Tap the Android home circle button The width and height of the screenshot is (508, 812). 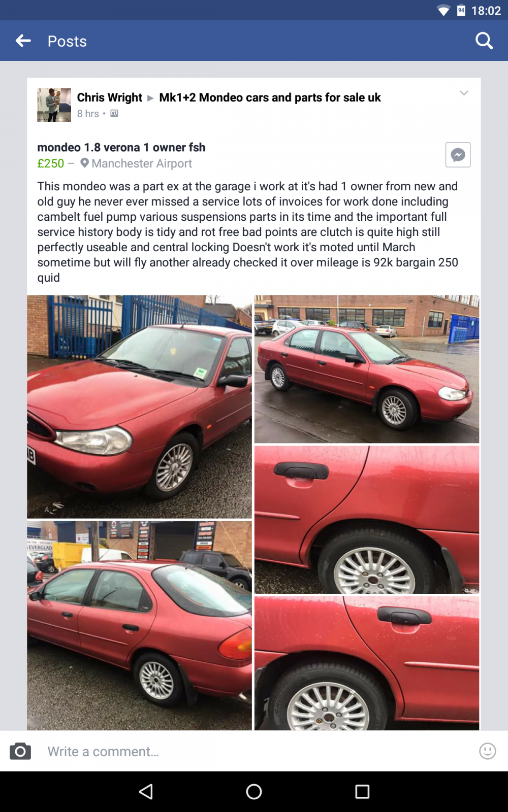tap(254, 792)
